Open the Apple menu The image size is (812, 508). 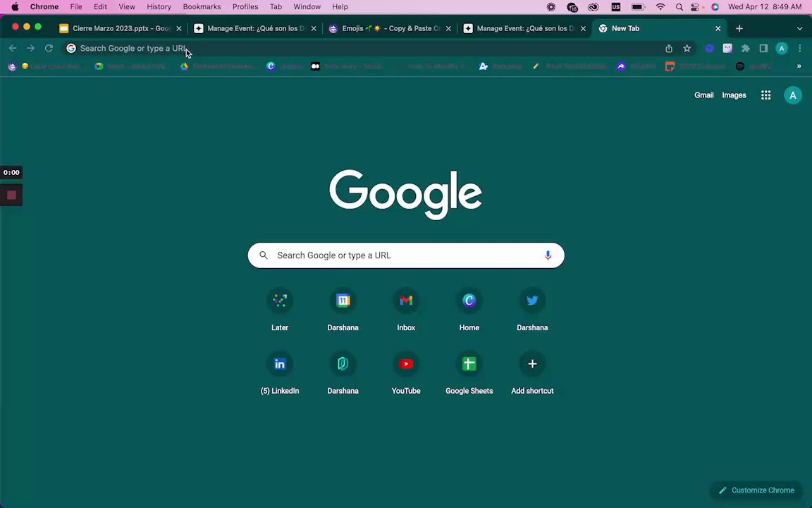(15, 7)
